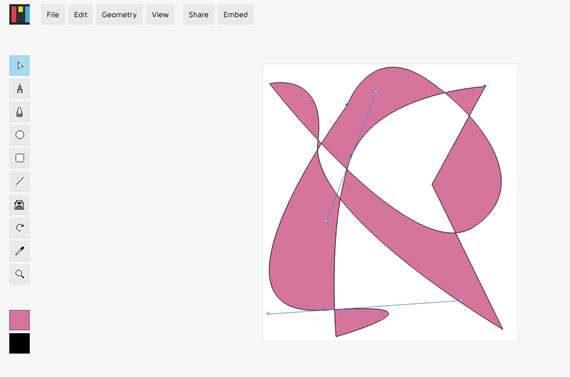Open the File menu

pos(53,15)
